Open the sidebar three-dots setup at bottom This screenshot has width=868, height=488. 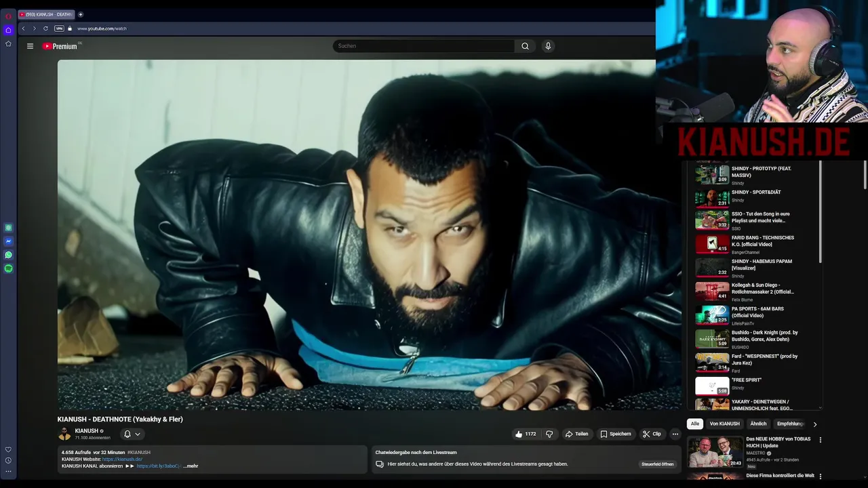click(x=8, y=471)
